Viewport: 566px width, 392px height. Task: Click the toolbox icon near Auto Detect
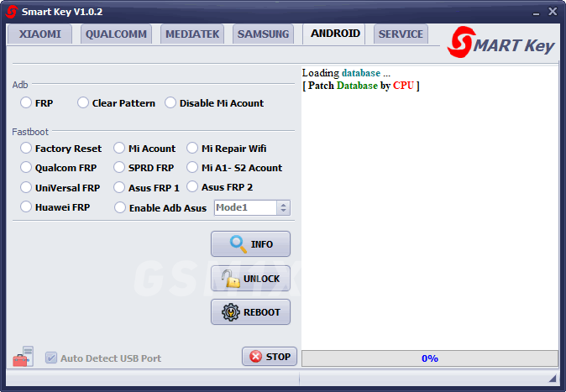(24, 356)
